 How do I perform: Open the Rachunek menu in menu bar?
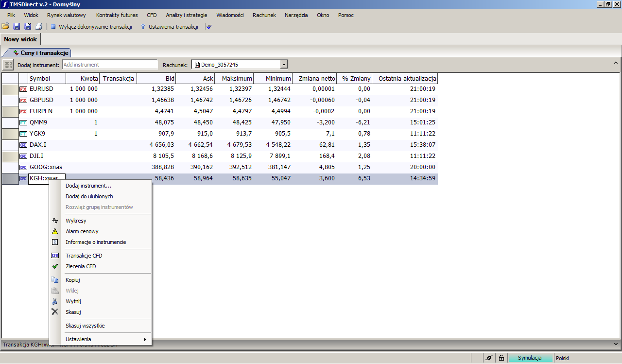click(x=264, y=15)
